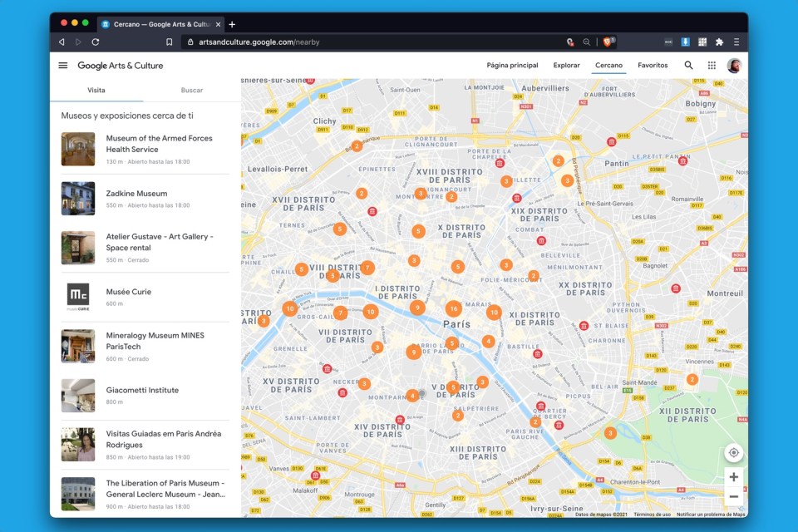Open the browser extensions puzzle icon
798x532 pixels.
[x=719, y=42]
